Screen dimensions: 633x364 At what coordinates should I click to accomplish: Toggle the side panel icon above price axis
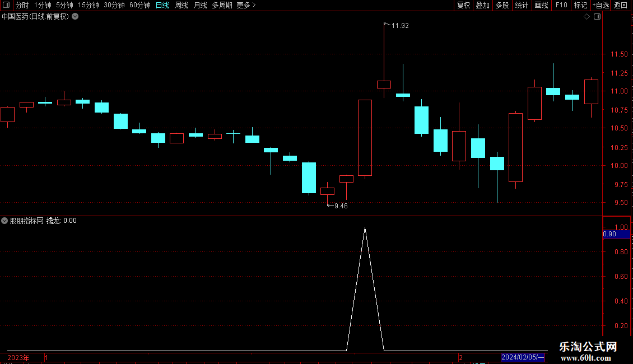pos(597,17)
